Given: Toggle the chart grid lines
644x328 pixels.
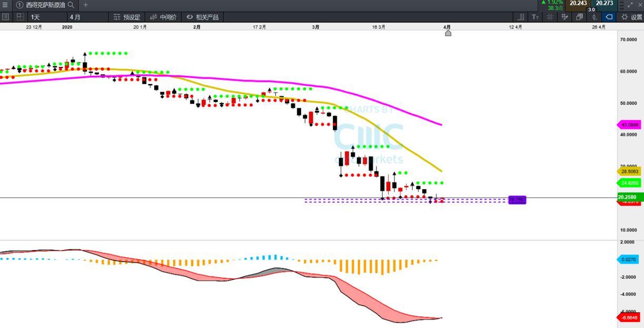Looking at the screenshot, I should point(550,17).
